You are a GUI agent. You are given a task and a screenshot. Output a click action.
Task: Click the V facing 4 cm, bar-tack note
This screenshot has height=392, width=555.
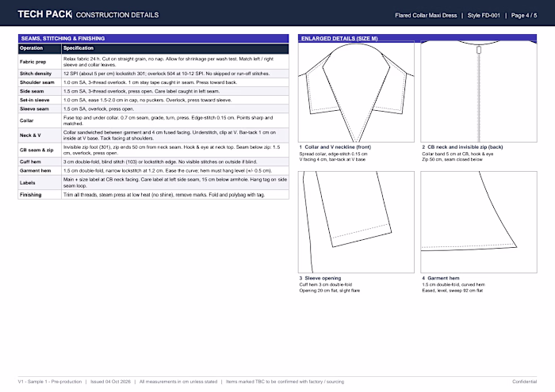332,159
